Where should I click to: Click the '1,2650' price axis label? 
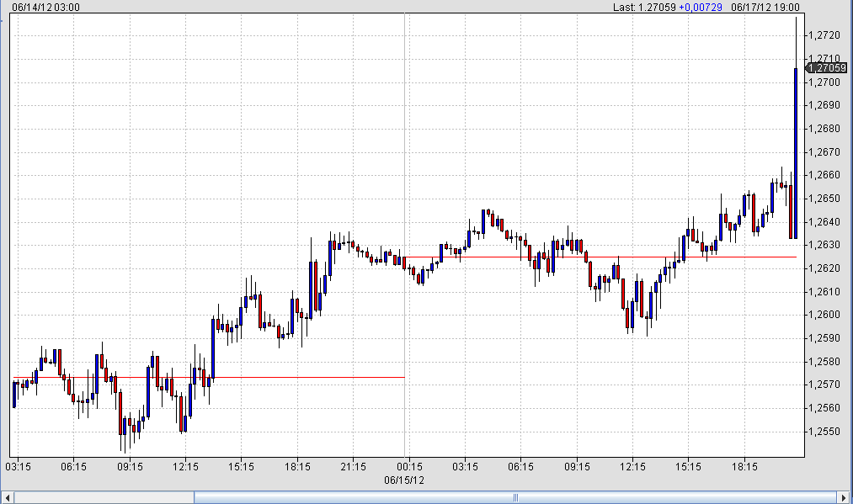[824, 199]
